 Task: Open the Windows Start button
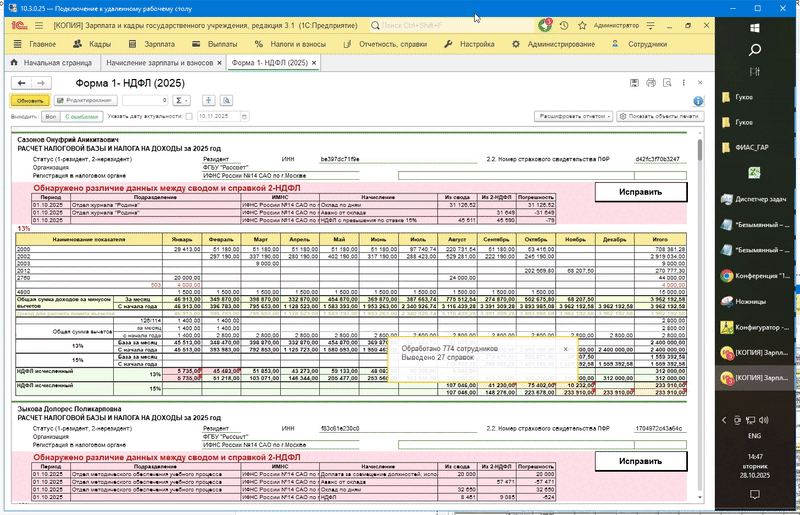point(755,28)
